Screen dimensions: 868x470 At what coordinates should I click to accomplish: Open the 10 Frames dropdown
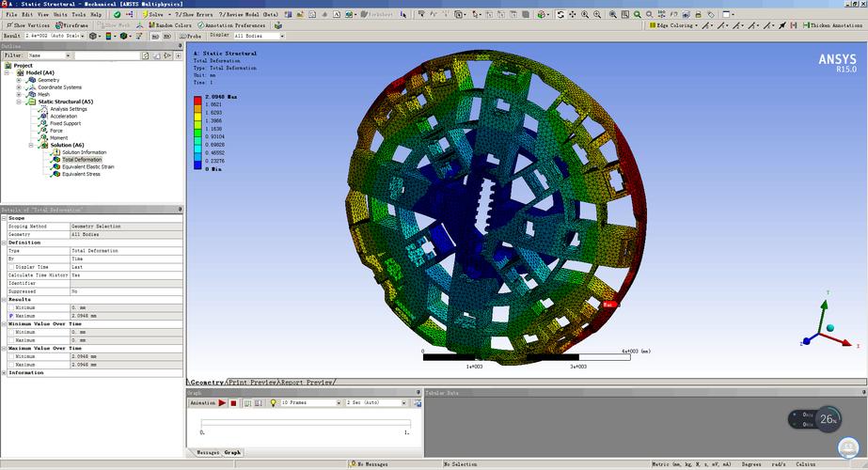coord(339,403)
